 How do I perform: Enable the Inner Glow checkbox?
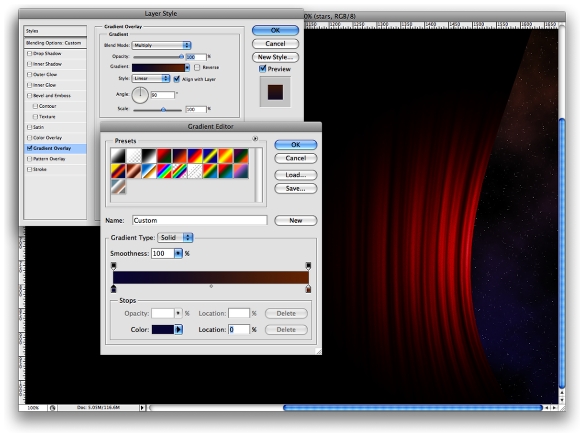pos(30,85)
